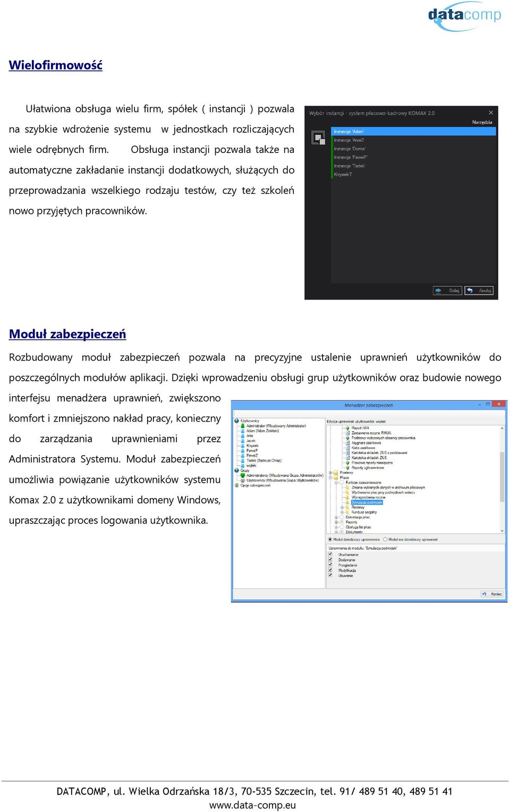Select Administratorzy built-in group
This screenshot has height=812, width=510.
tap(285, 475)
